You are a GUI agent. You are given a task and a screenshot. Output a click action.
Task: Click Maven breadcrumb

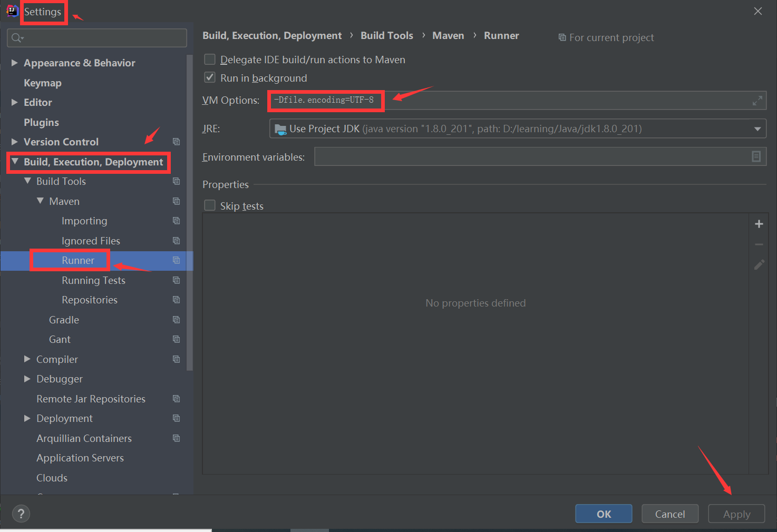point(448,35)
